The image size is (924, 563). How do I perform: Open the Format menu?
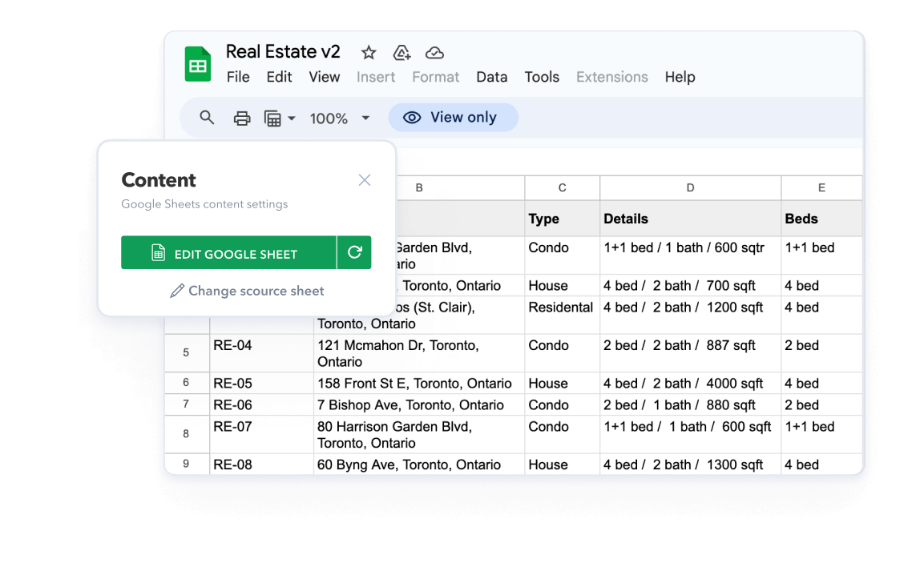tap(435, 77)
